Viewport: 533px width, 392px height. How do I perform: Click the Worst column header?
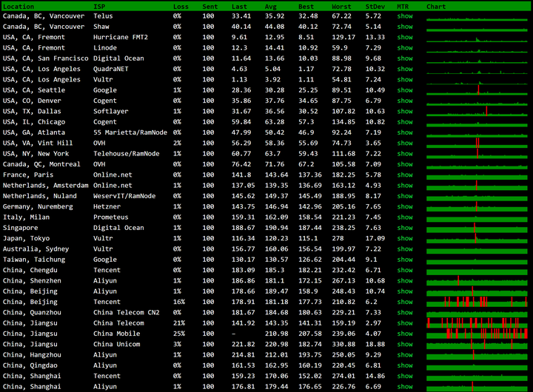pyautogui.click(x=341, y=7)
